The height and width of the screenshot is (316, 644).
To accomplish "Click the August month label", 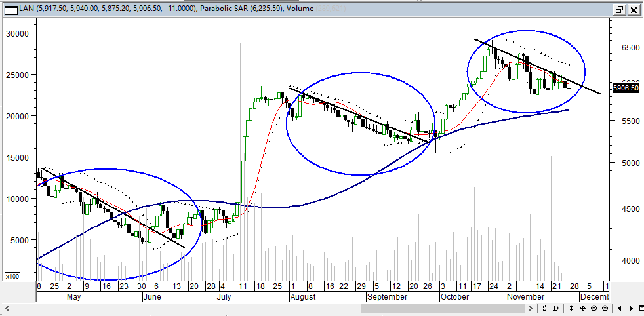I will coord(303,297).
